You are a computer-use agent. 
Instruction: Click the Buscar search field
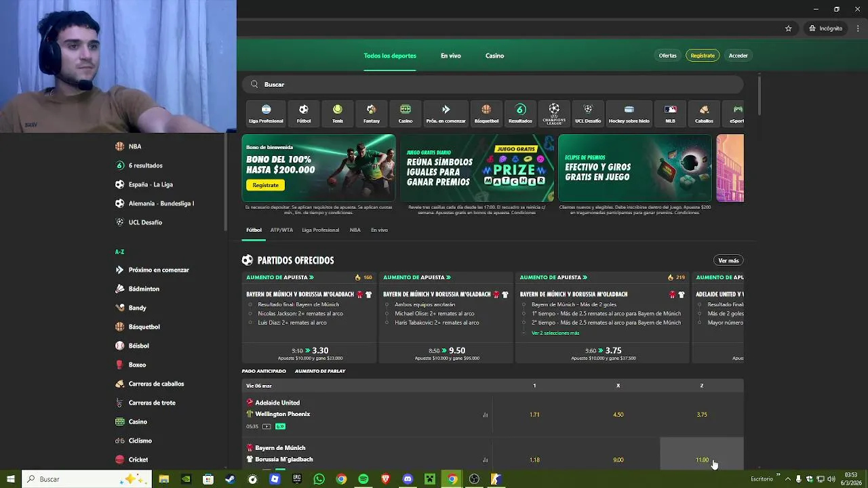(493, 84)
